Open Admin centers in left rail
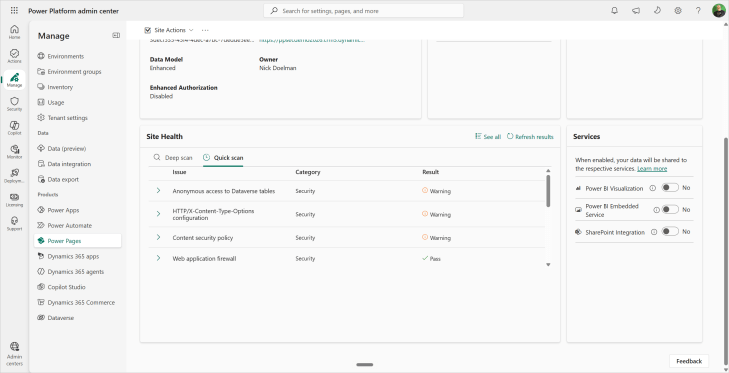The height and width of the screenshot is (373, 729). (14, 354)
